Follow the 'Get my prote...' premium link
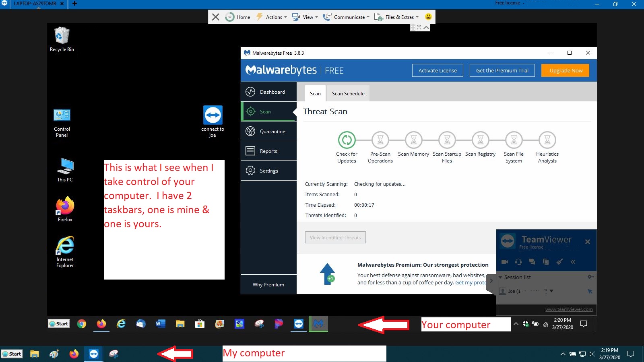 click(x=471, y=282)
